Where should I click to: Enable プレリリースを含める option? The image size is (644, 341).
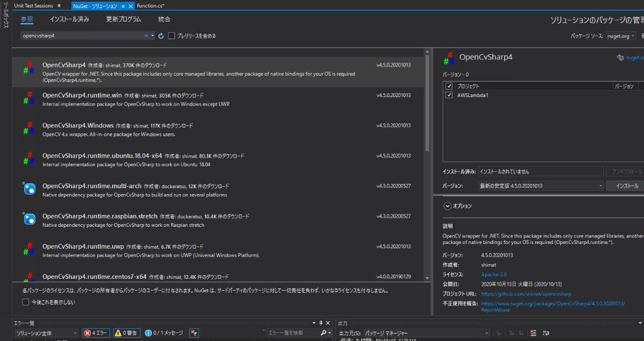[171, 35]
